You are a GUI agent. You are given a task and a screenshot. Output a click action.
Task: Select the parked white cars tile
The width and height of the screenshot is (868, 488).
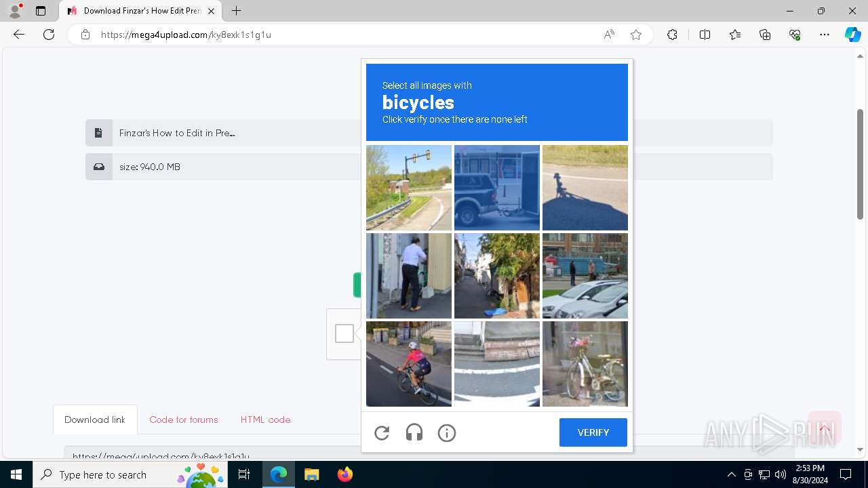pyautogui.click(x=585, y=276)
